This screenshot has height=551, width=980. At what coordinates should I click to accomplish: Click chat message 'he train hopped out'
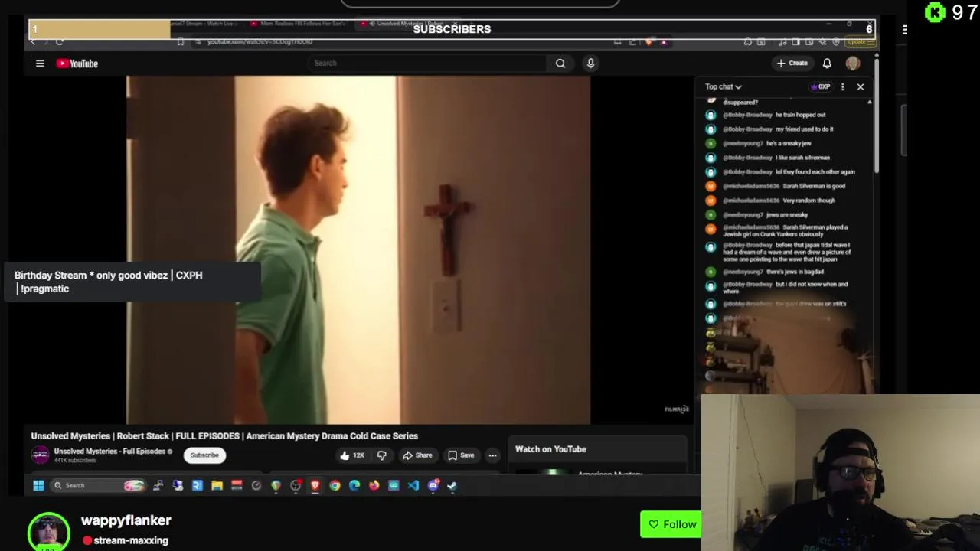[x=800, y=115]
